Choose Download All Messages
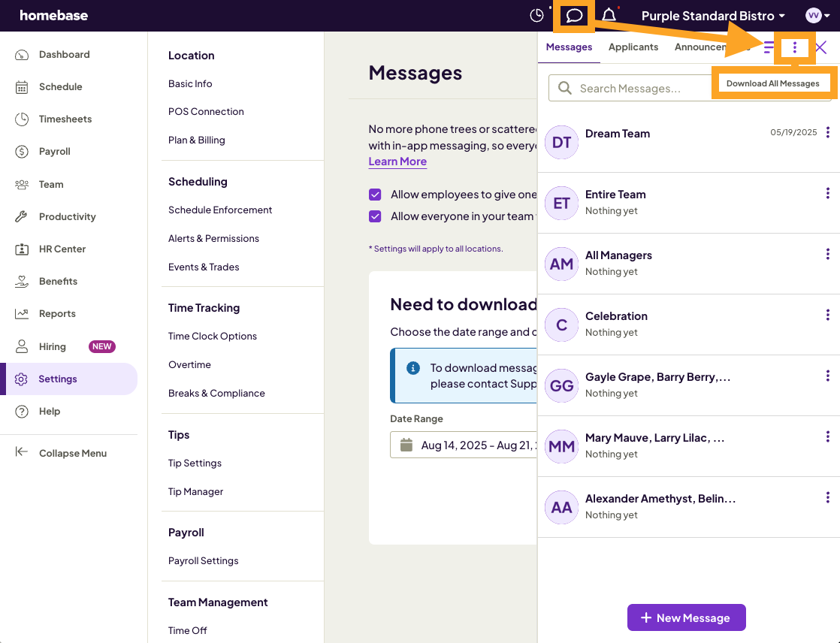This screenshot has width=840, height=643. pos(772,83)
